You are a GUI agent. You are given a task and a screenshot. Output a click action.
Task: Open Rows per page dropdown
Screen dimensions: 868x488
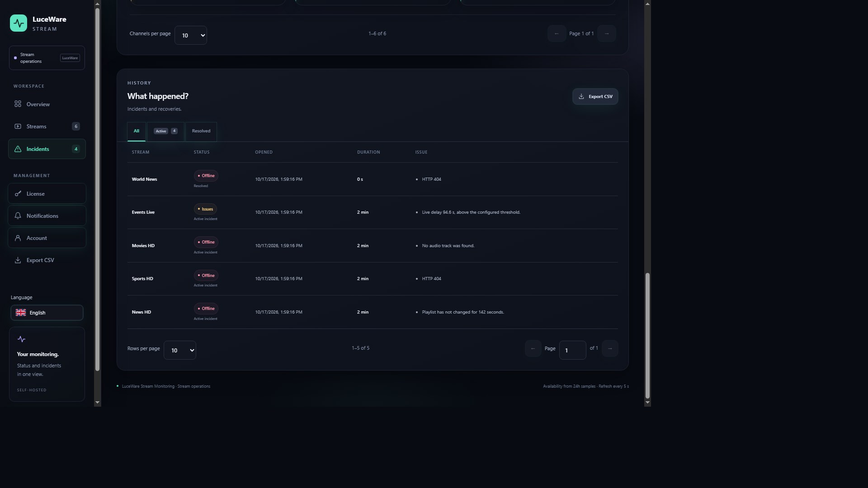(x=180, y=350)
